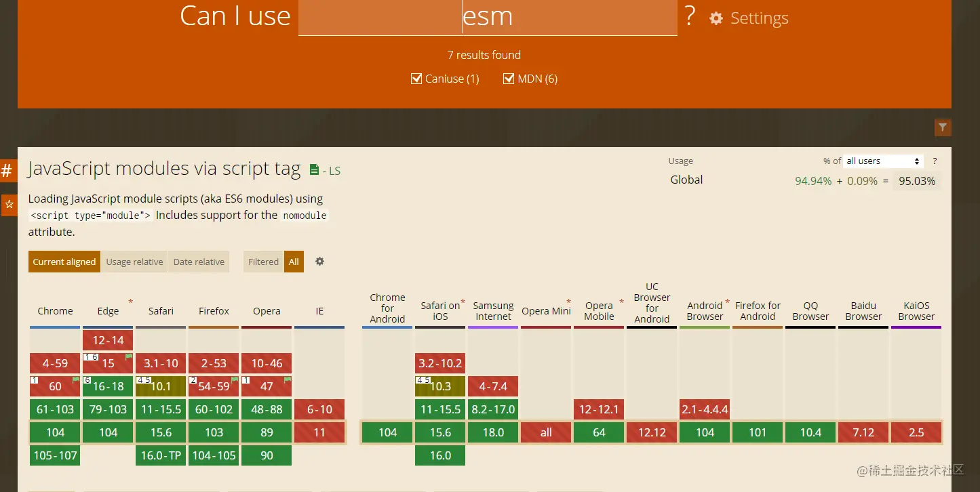The image size is (980, 492).
Task: Click the Safari 16.0-TP cell
Action: (161, 455)
